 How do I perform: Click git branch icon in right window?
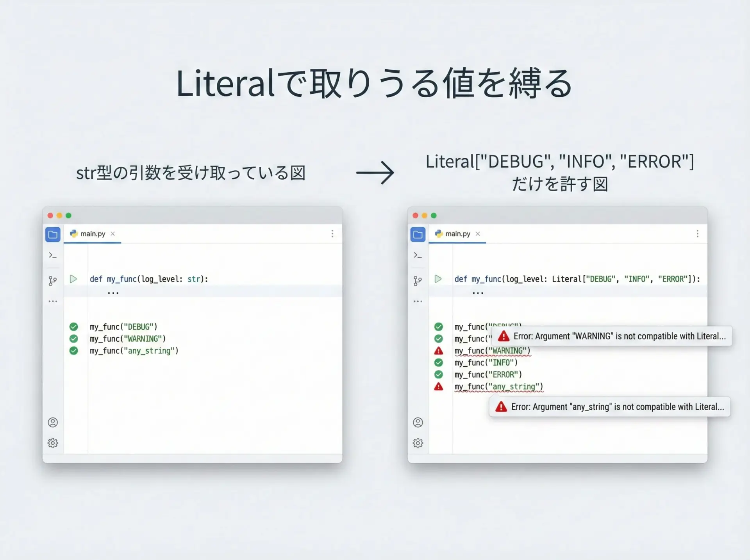[418, 281]
